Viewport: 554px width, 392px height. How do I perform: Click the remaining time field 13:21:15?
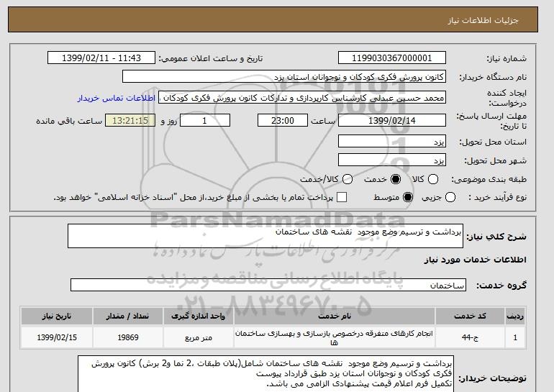coord(130,120)
